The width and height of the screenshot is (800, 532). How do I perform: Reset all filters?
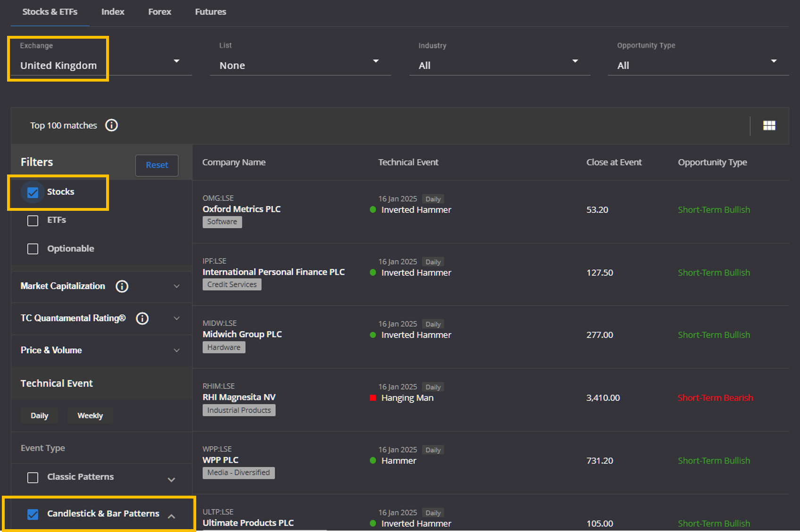[157, 165]
